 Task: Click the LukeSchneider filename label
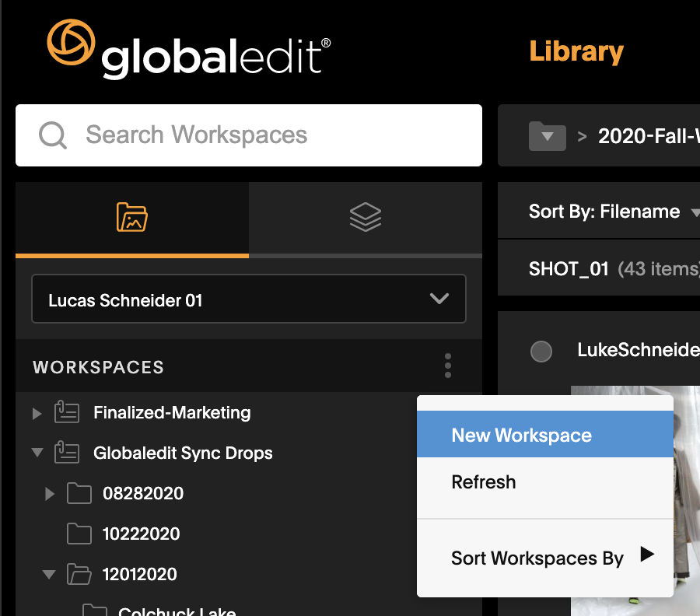click(639, 350)
